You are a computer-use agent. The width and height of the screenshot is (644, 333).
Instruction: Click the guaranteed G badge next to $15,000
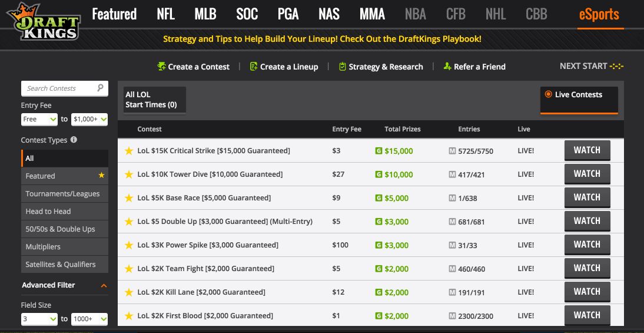click(x=379, y=151)
